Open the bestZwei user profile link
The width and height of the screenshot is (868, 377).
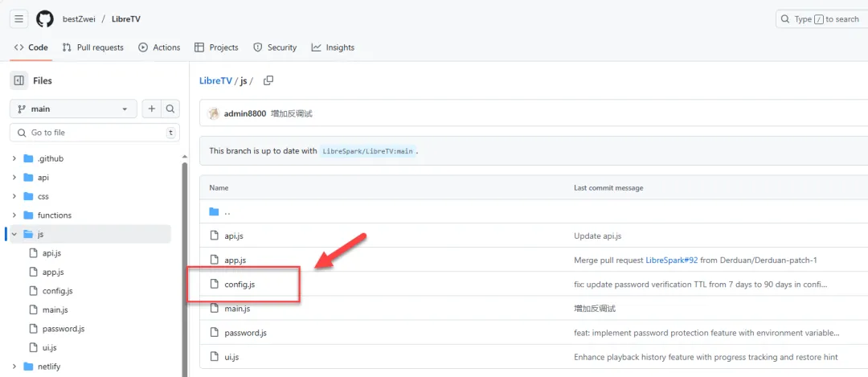click(x=78, y=18)
